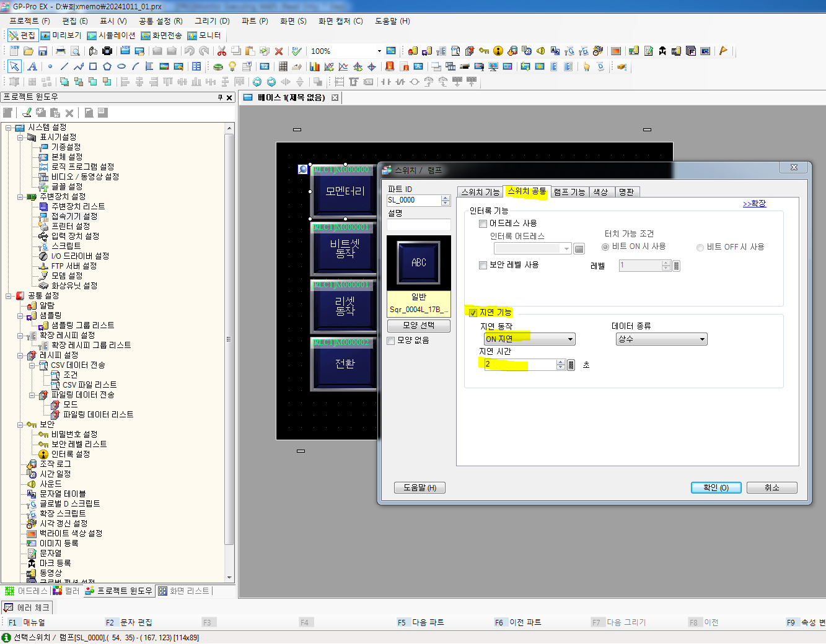The height and width of the screenshot is (644, 826).
Task: Click the print icon
Action: (61, 51)
